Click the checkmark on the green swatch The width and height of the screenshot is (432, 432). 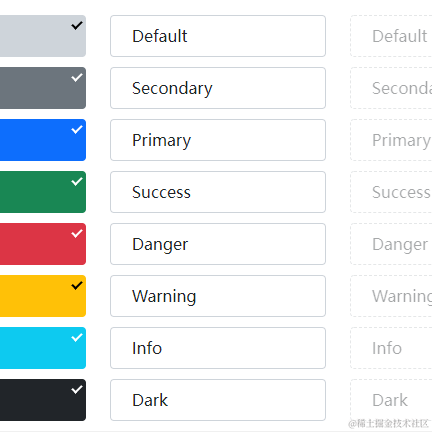click(x=77, y=182)
